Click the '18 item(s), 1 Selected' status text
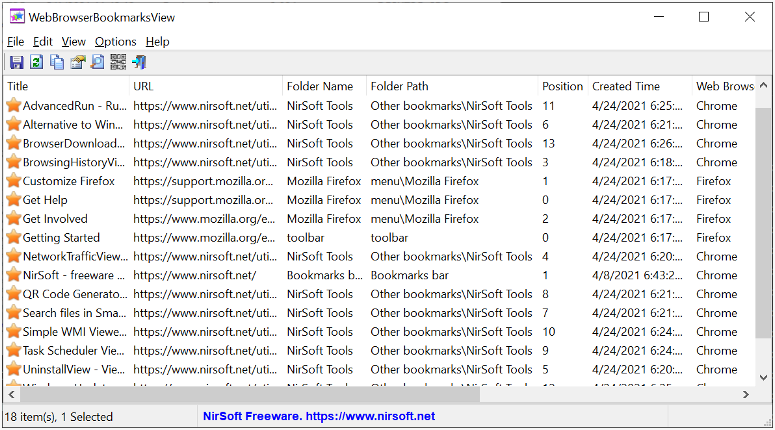Image resolution: width=775 pixels, height=430 pixels. (x=59, y=417)
